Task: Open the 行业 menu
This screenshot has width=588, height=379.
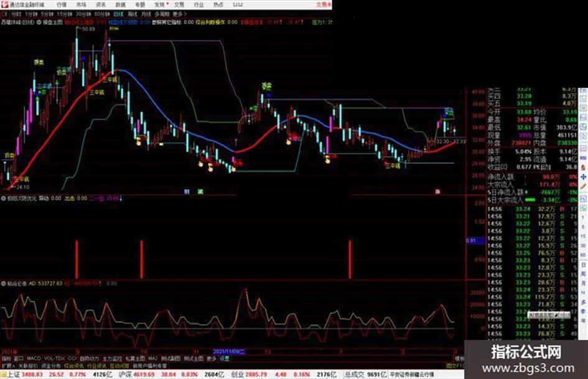Action: click(x=198, y=4)
